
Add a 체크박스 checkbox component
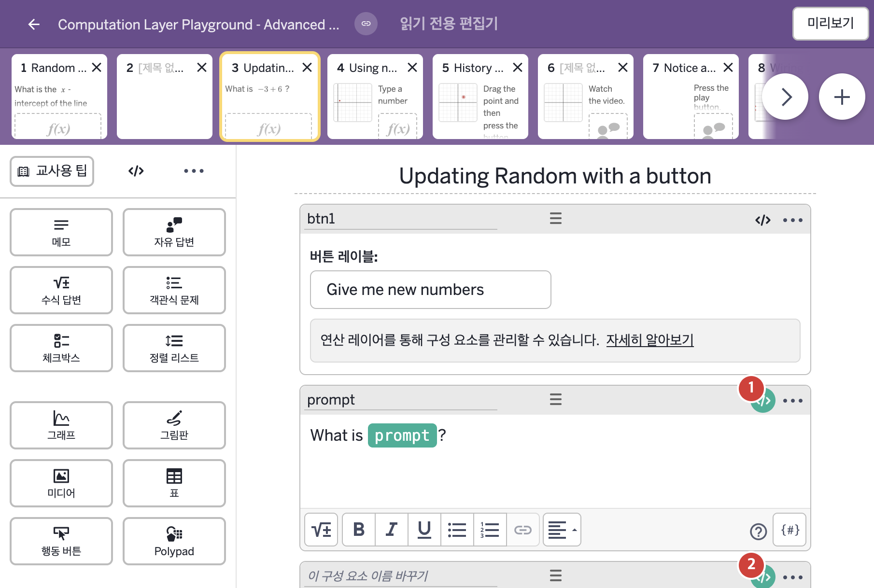pos(61,348)
